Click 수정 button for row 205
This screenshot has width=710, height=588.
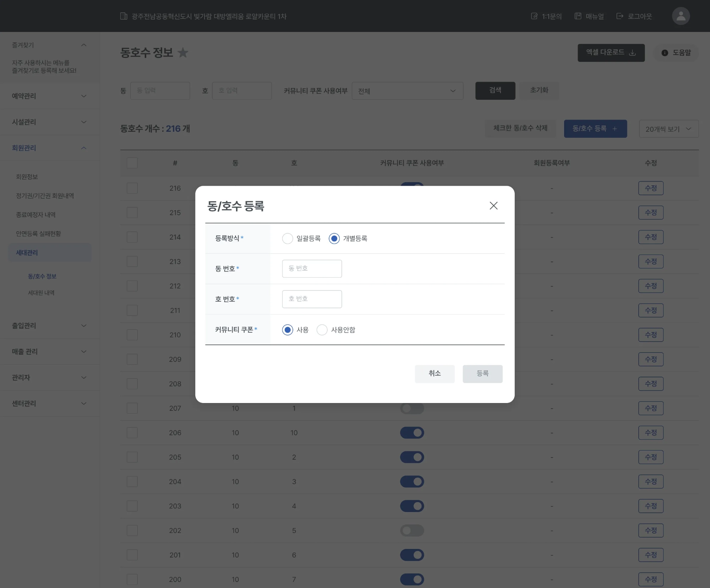point(650,457)
